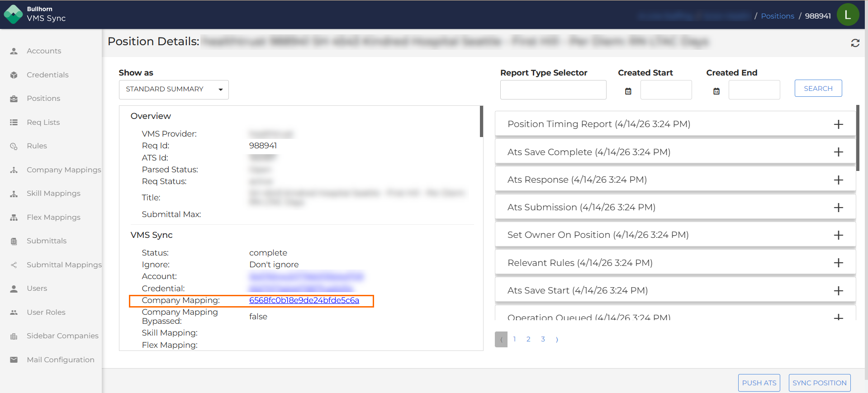This screenshot has width=868, height=393.
Task: Open the Created End calendar icon
Action: tap(716, 91)
